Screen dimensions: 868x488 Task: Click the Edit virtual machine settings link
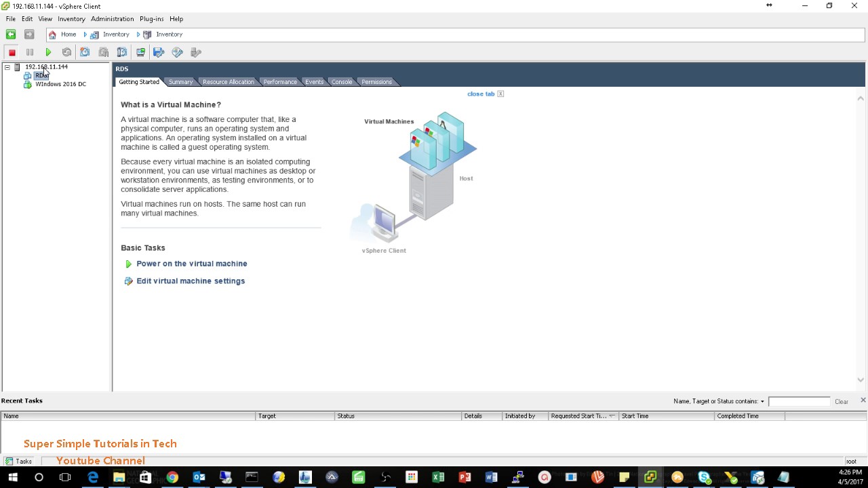[x=191, y=281]
